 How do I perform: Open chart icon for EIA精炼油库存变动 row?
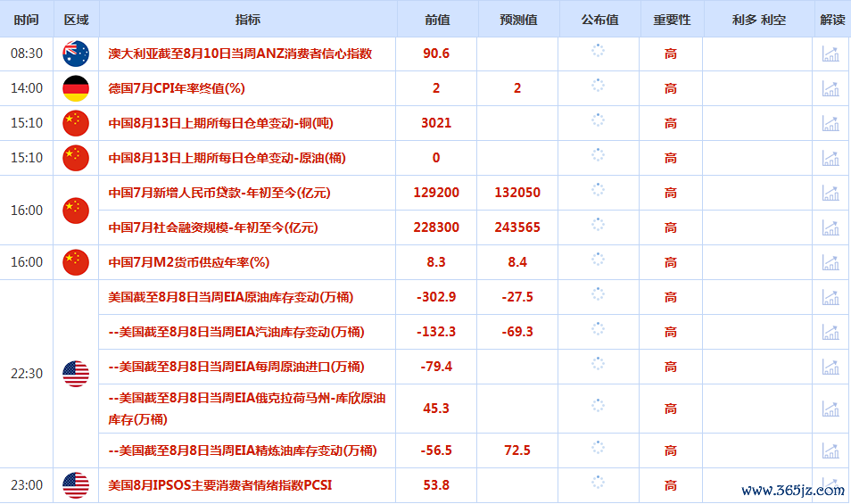tap(830, 450)
